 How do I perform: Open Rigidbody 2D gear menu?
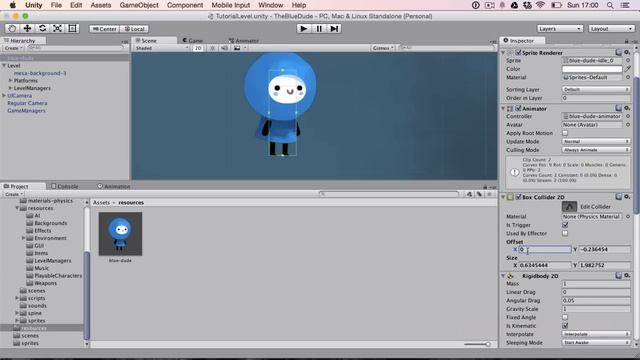627,276
